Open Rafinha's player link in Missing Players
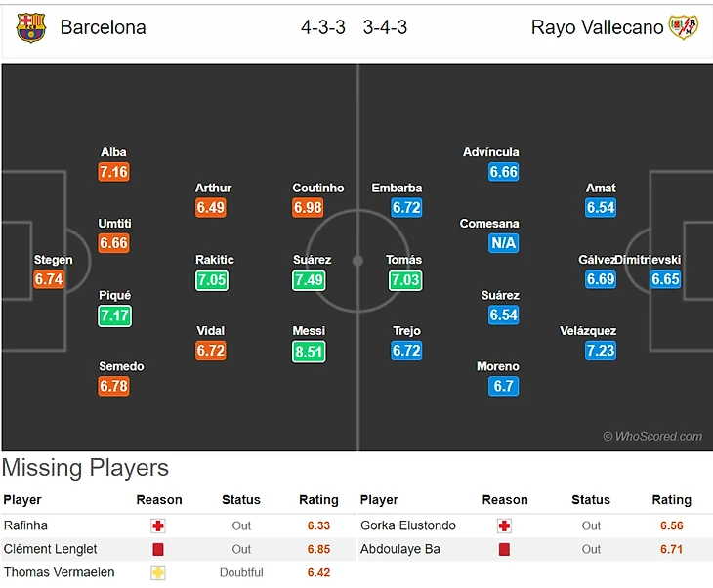Screen dimensions: 713x588 pyautogui.click(x=25, y=525)
